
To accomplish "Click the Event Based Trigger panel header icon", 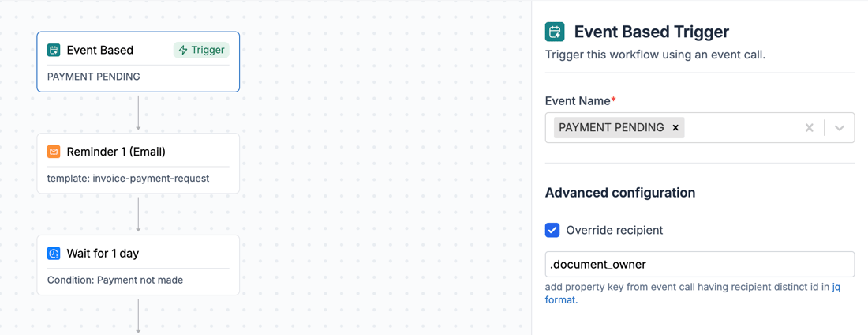I will [x=555, y=32].
